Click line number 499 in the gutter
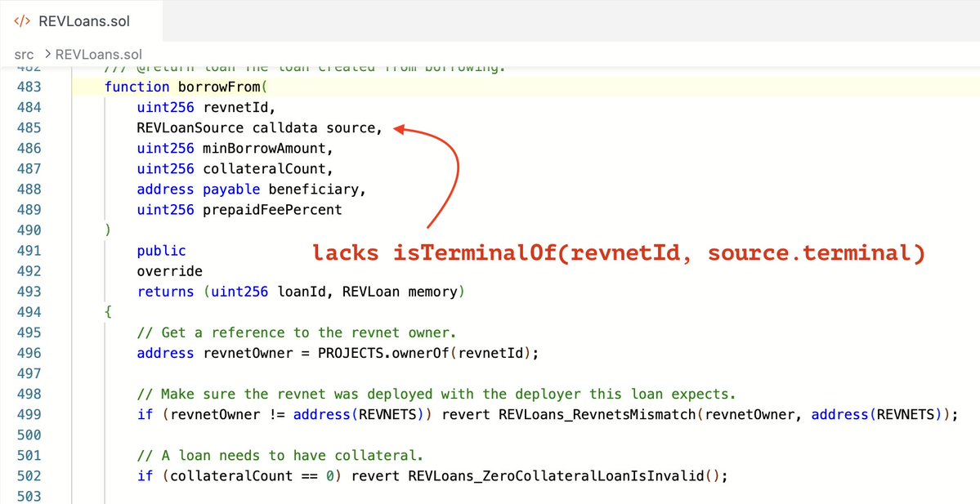This screenshot has width=980, height=504. click(x=30, y=414)
